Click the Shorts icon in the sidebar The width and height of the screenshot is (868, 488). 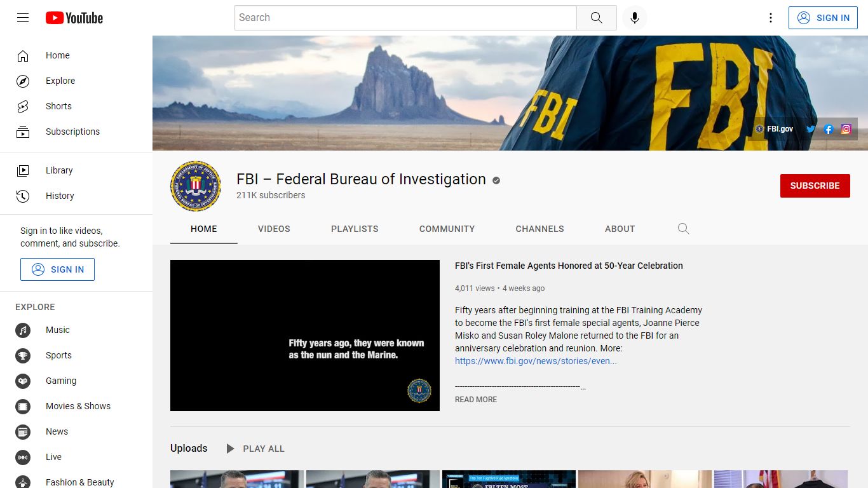tap(23, 106)
